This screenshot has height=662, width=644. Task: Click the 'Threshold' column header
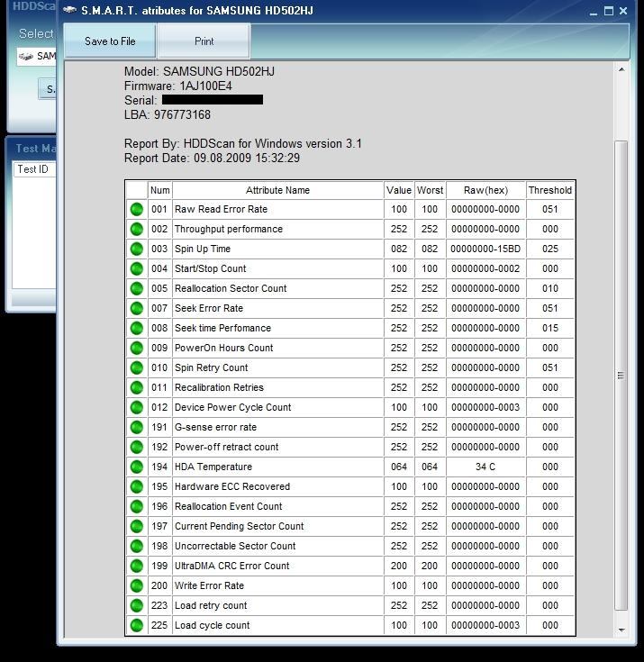[x=549, y=190]
